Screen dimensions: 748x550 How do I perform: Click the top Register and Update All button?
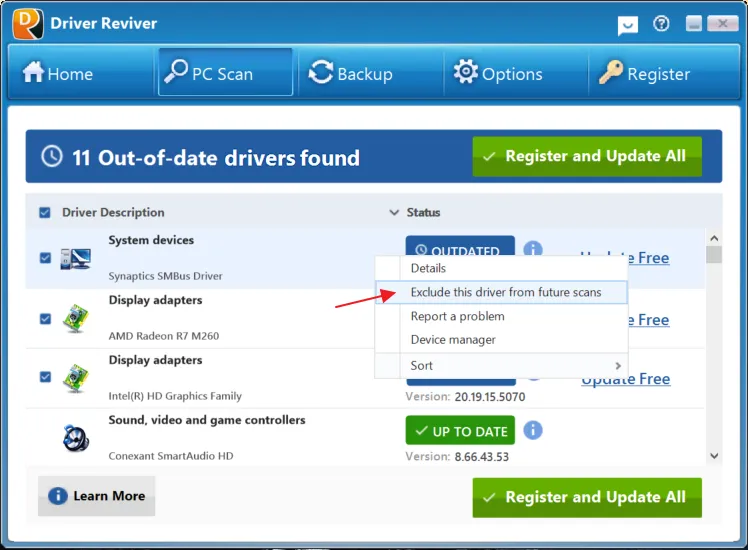pos(587,156)
